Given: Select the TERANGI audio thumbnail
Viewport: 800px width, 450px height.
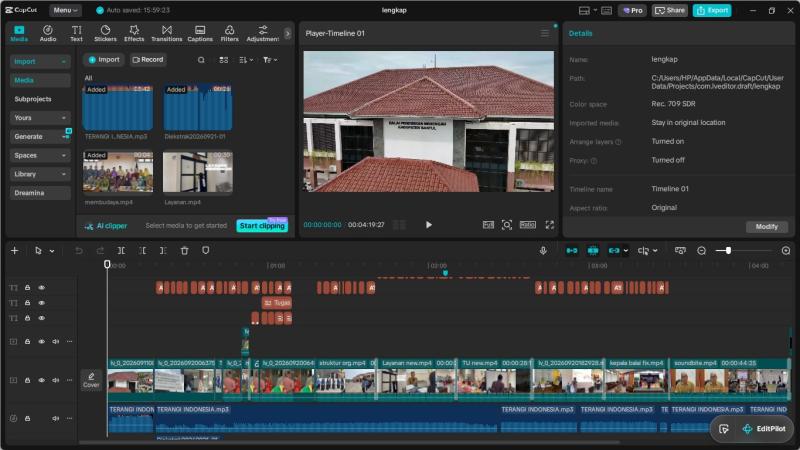Looking at the screenshot, I should coord(118,108).
